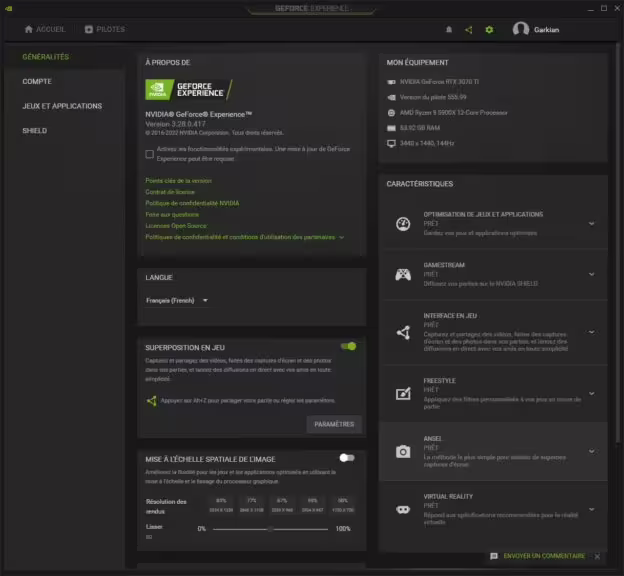Image resolution: width=624 pixels, height=576 pixels.
Task: Open Jeux et Applications settings
Action: tap(62, 106)
